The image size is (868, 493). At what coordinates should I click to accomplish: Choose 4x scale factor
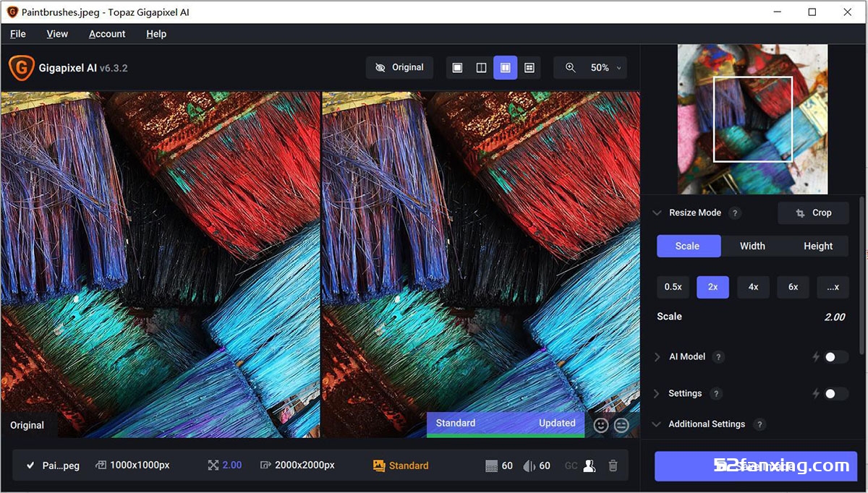(753, 287)
